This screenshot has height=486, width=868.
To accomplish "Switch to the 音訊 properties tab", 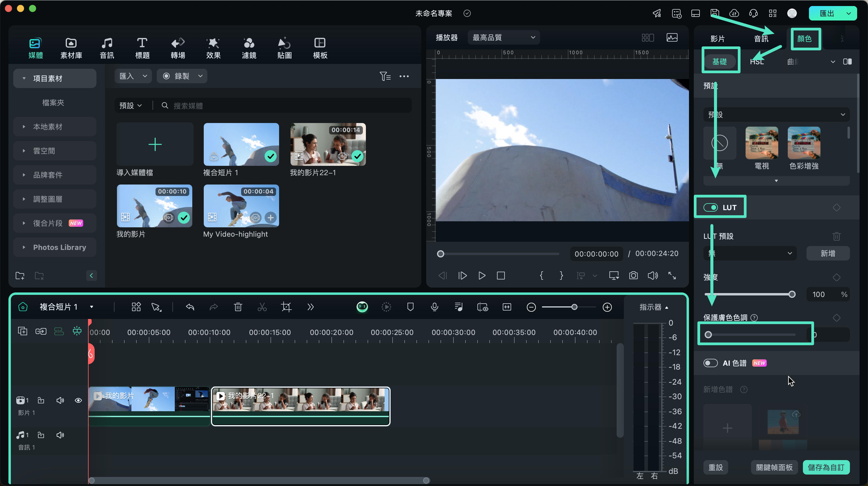I will pyautogui.click(x=761, y=39).
